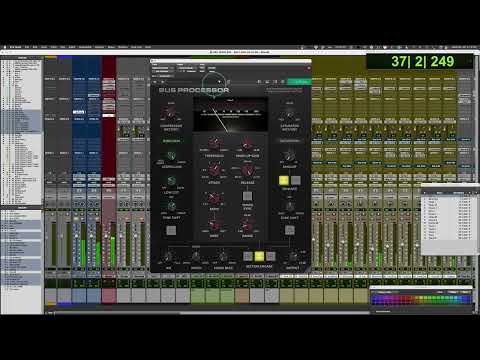Click the Make-Up Gain knob

(x=247, y=145)
